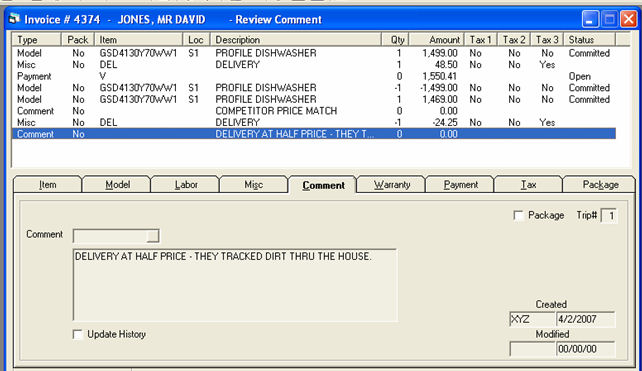
Task: Toggle the Package checkbox
Action: coord(518,215)
